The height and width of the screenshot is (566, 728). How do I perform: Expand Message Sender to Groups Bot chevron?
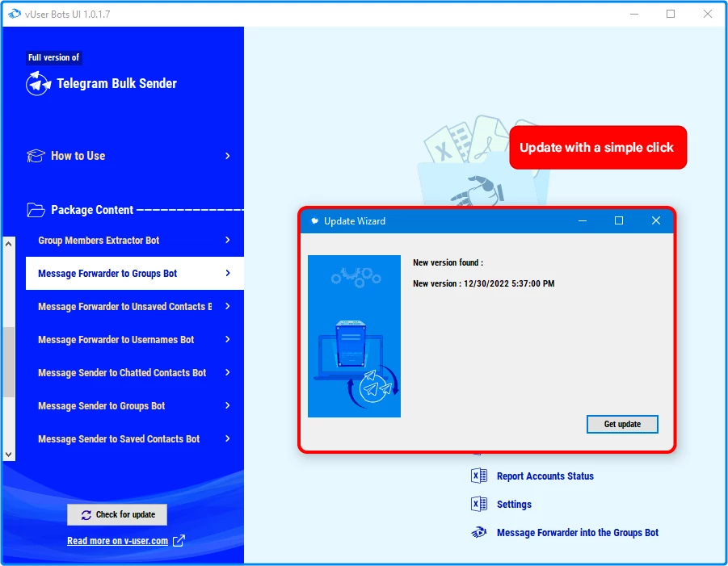point(228,406)
